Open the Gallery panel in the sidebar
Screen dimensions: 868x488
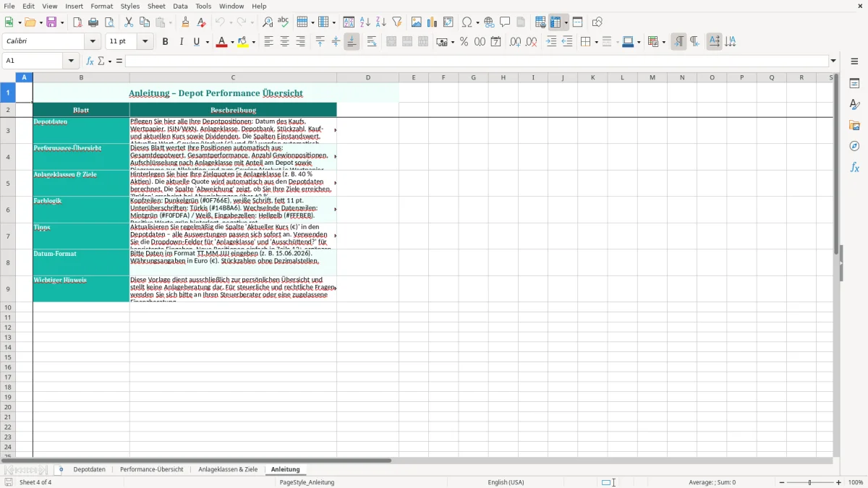click(x=854, y=125)
